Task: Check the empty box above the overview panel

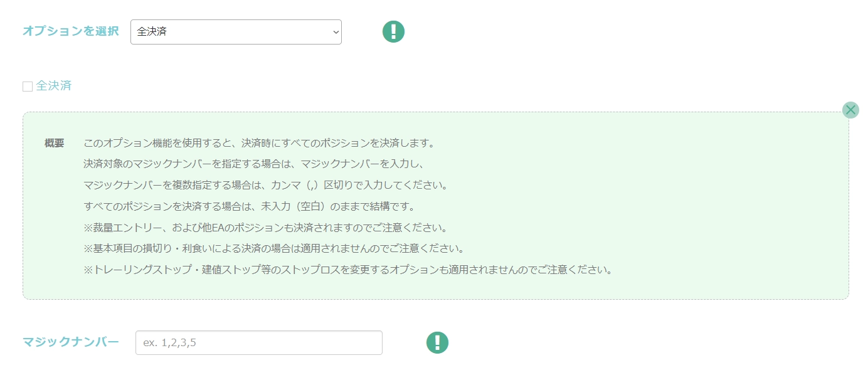Action: pyautogui.click(x=26, y=85)
